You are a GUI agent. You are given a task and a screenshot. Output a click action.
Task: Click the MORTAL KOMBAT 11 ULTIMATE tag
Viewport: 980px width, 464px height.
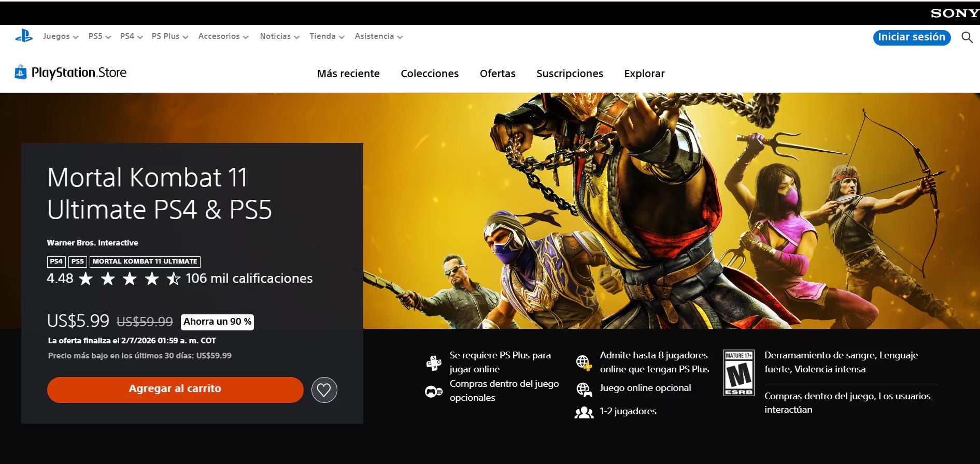click(x=145, y=262)
